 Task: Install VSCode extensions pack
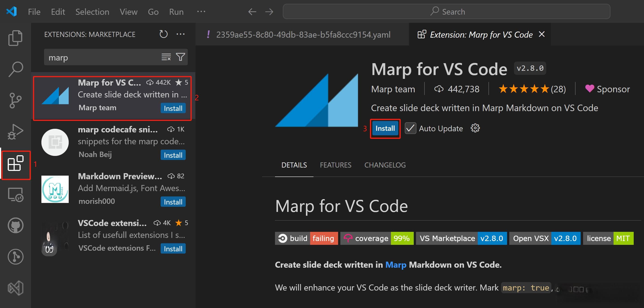click(x=173, y=248)
